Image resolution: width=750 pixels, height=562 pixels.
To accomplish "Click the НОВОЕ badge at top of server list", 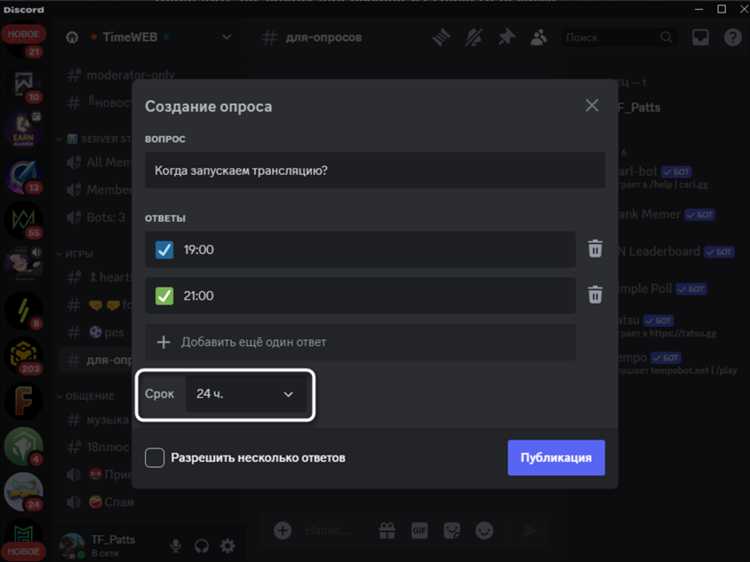I will tap(23, 34).
